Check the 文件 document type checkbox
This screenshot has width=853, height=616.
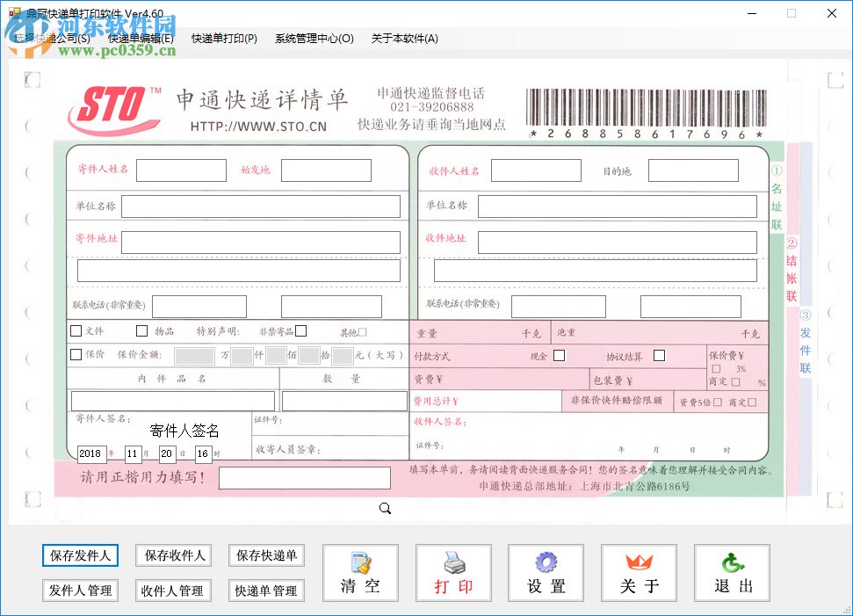76,331
